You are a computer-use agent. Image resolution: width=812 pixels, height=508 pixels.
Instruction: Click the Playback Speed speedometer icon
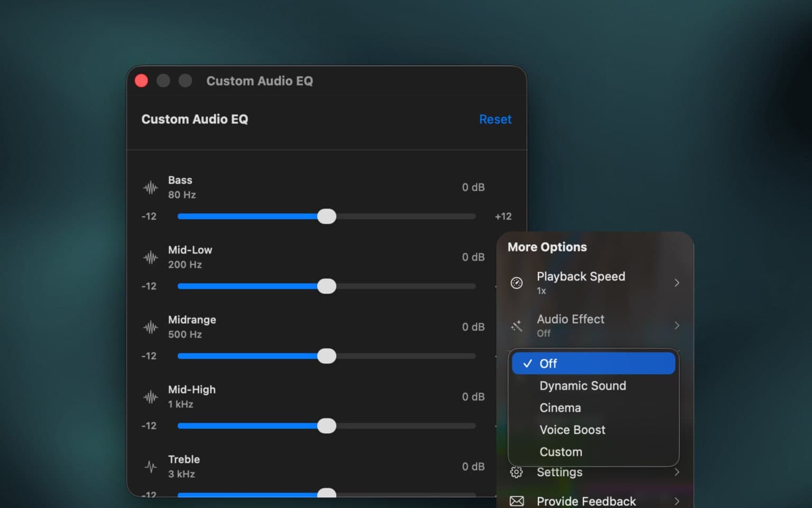click(x=516, y=283)
